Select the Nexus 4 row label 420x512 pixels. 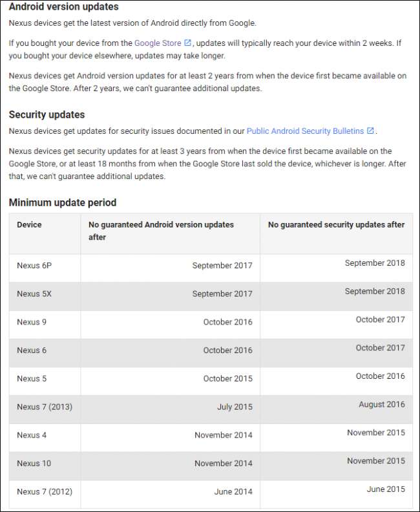(32, 435)
